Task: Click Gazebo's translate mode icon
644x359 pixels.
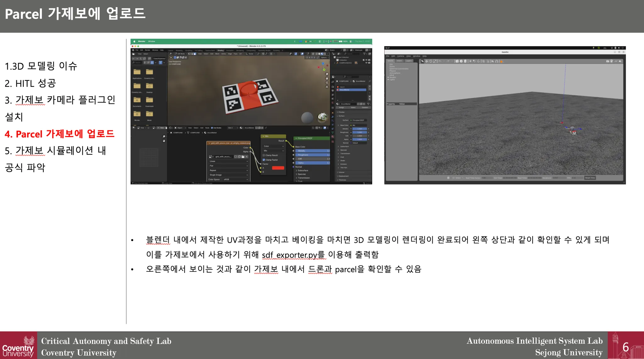Action: pos(427,61)
